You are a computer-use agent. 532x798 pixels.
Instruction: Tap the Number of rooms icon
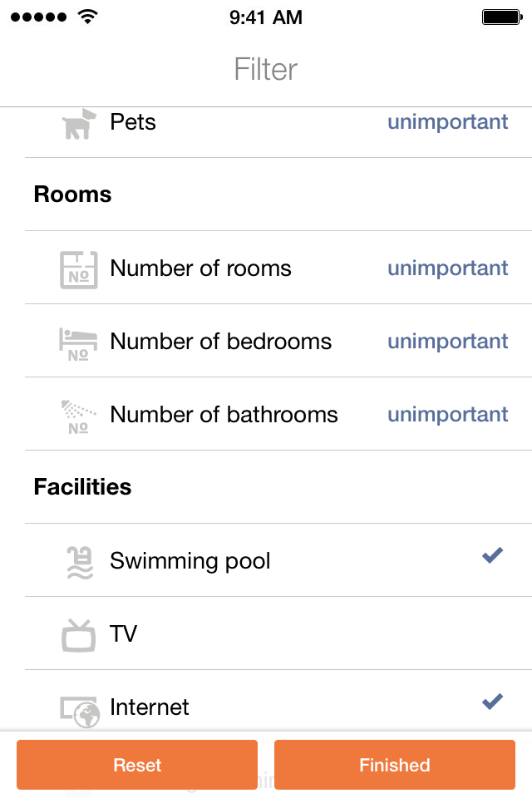coord(78,269)
